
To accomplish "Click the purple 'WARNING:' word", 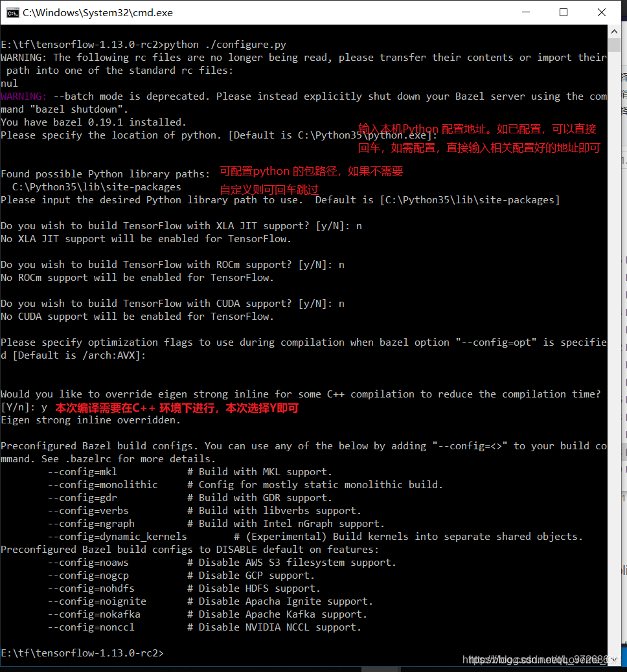I will [23, 96].
